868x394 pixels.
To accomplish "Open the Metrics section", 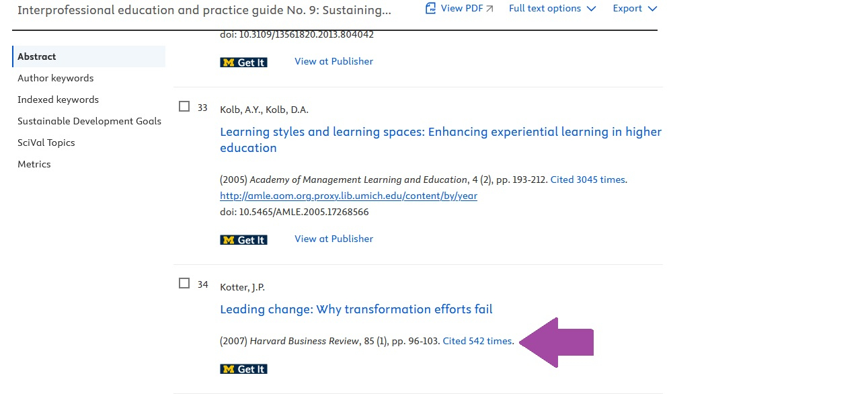I will [x=34, y=164].
